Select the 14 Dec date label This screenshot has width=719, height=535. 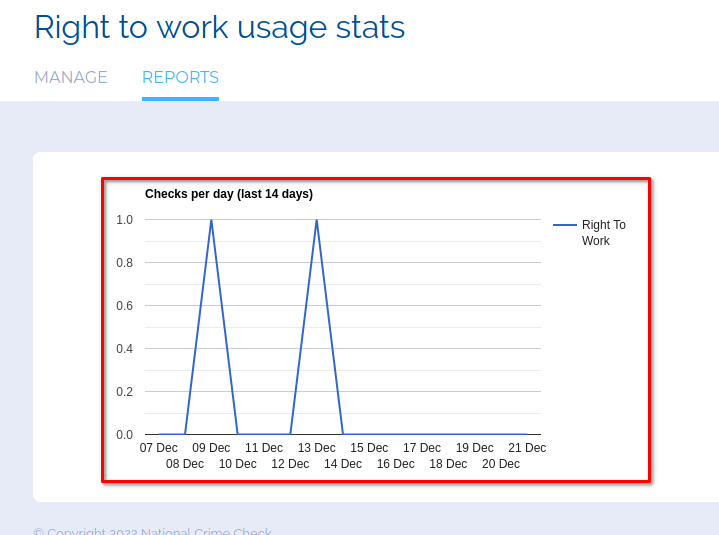(x=343, y=464)
